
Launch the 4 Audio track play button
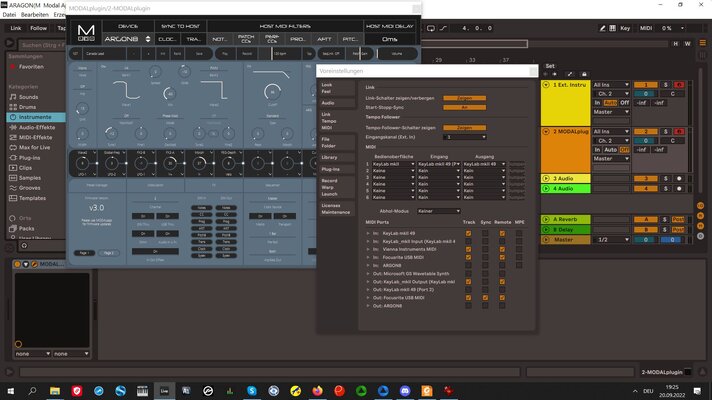(x=546, y=188)
